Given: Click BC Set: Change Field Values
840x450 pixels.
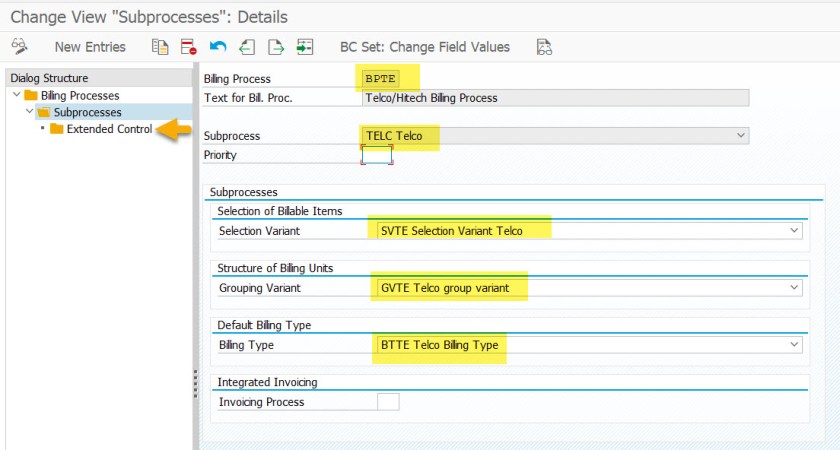Looking at the screenshot, I should point(424,47).
